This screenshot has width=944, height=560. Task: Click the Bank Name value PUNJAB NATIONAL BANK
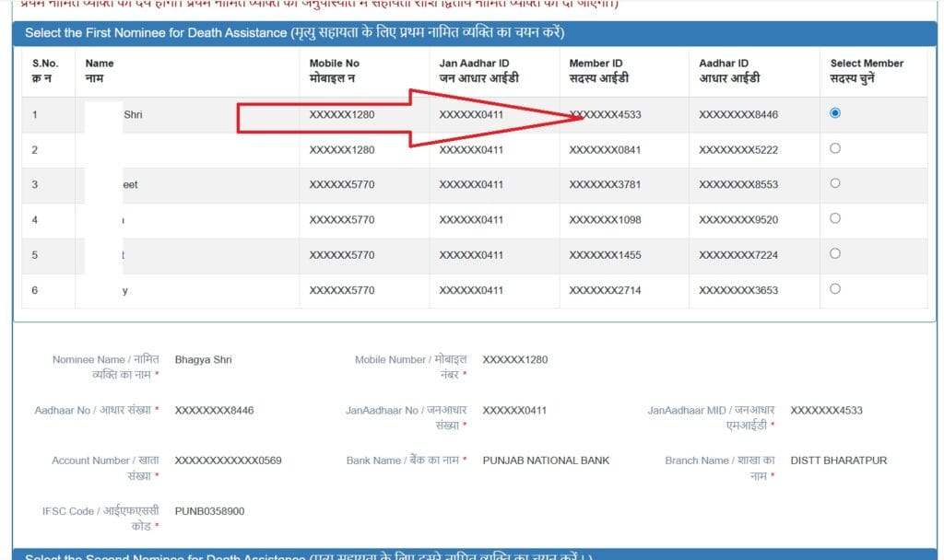[546, 461]
